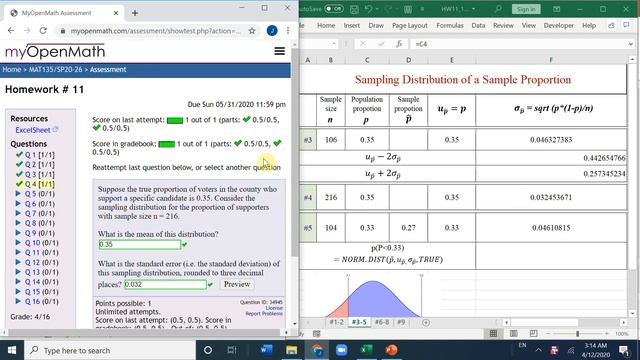The height and width of the screenshot is (360, 640).
Task: Open a new Chrome tab
Action: click(x=135, y=13)
